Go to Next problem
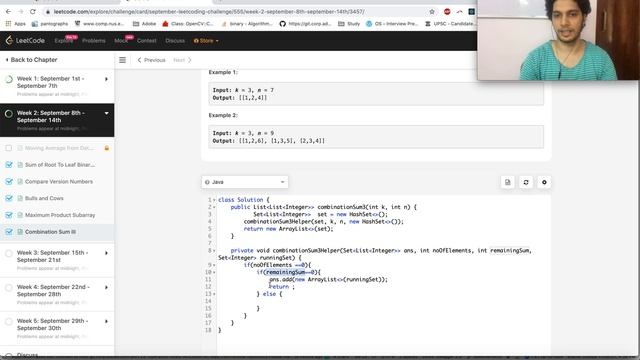 click(x=182, y=60)
